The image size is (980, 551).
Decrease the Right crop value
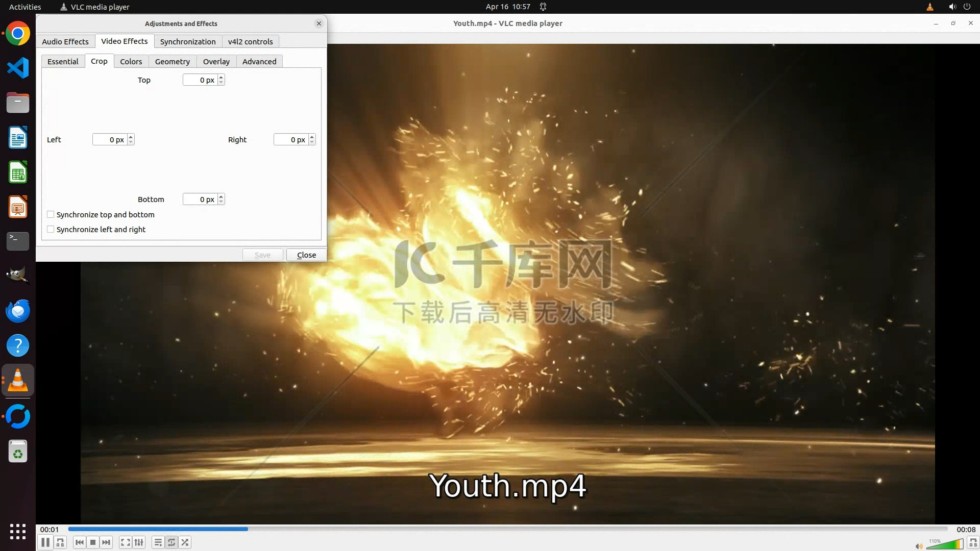312,142
